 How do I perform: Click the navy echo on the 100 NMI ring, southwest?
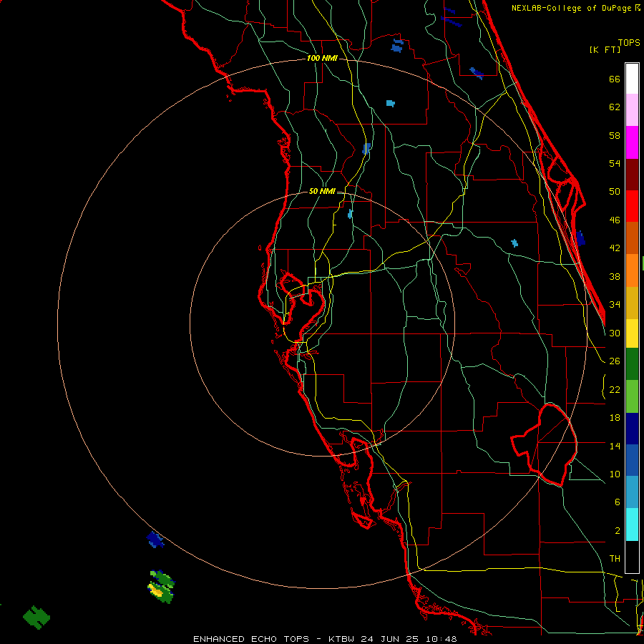coord(155,540)
